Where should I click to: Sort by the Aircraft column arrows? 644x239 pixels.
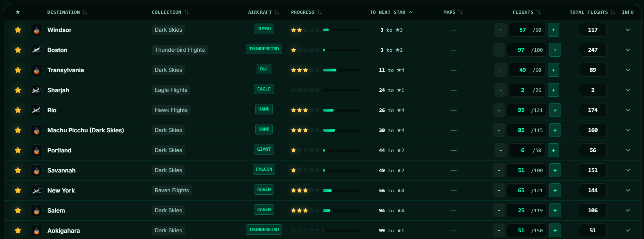coord(277,12)
